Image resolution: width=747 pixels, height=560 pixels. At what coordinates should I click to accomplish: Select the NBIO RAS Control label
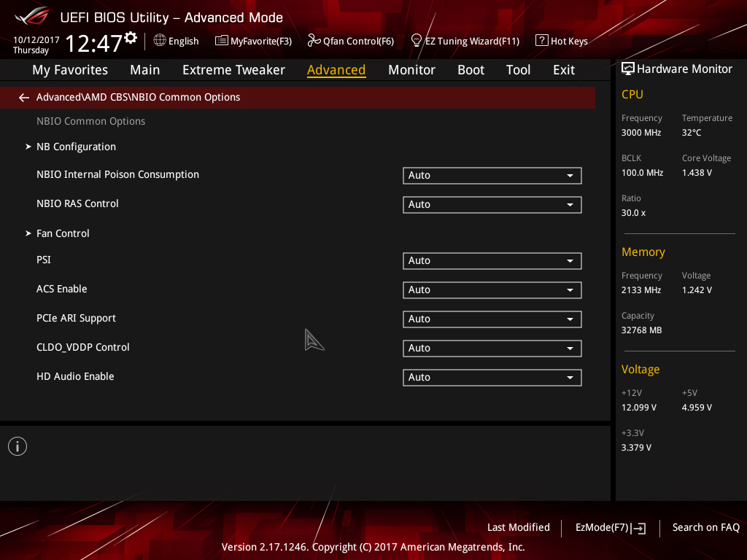pos(77,204)
